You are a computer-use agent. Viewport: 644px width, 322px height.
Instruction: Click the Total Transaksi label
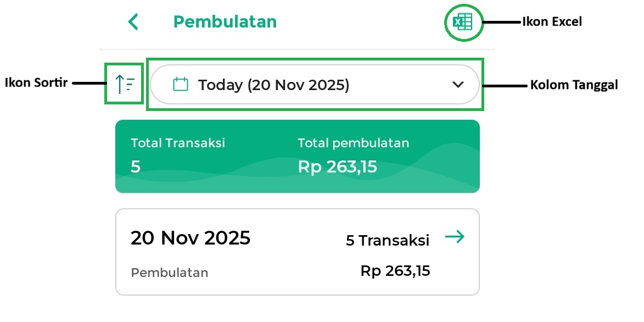point(178,143)
